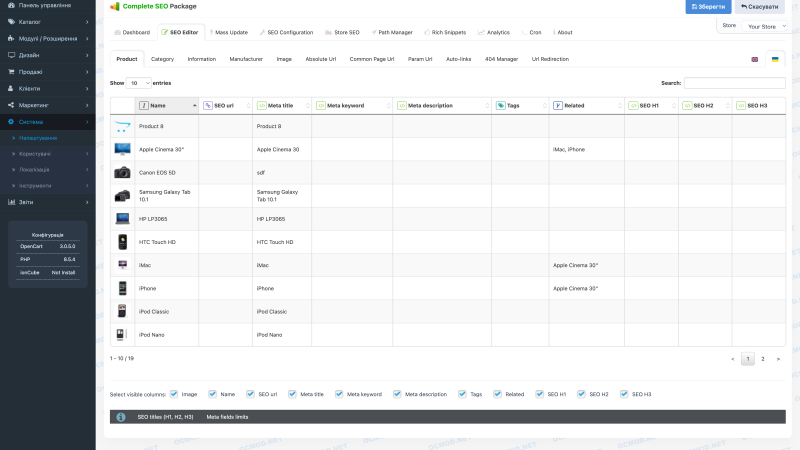Click the Meta description column code icon
The width and height of the screenshot is (800, 450).
pos(402,106)
